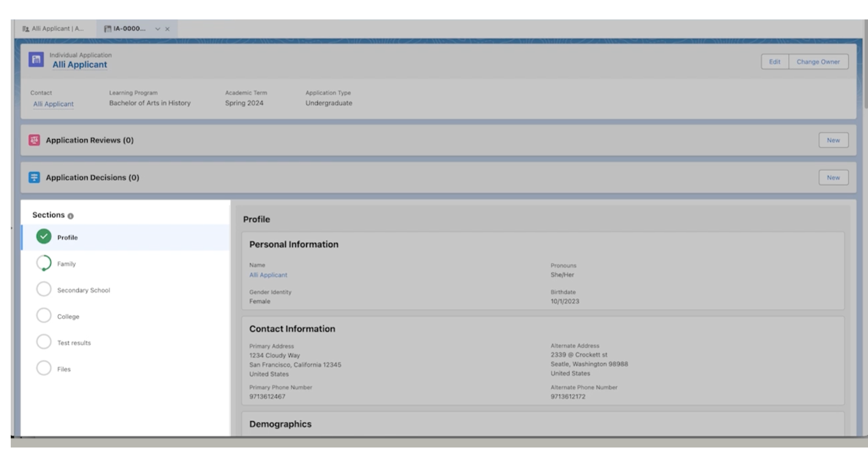868x473 pixels.
Task: Open the Files section
Action: [64, 369]
